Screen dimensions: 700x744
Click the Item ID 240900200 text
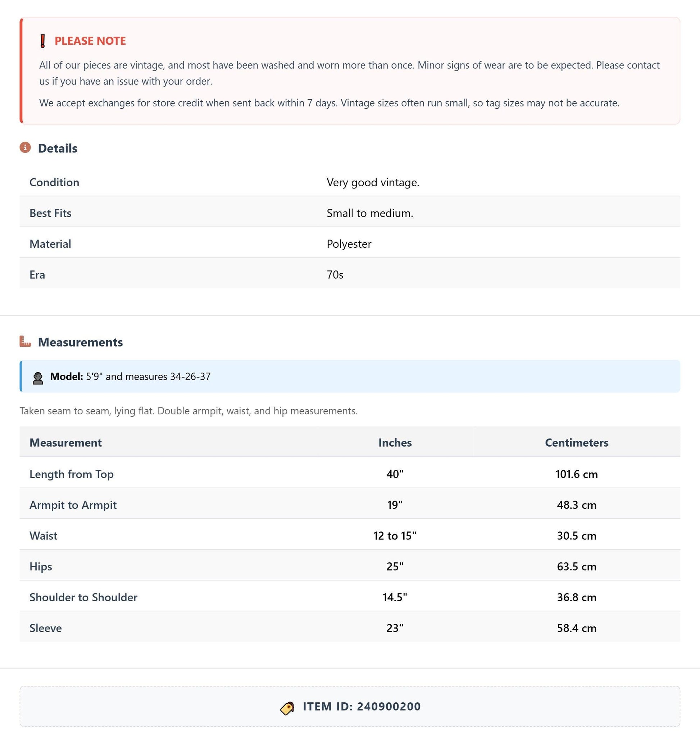click(362, 706)
